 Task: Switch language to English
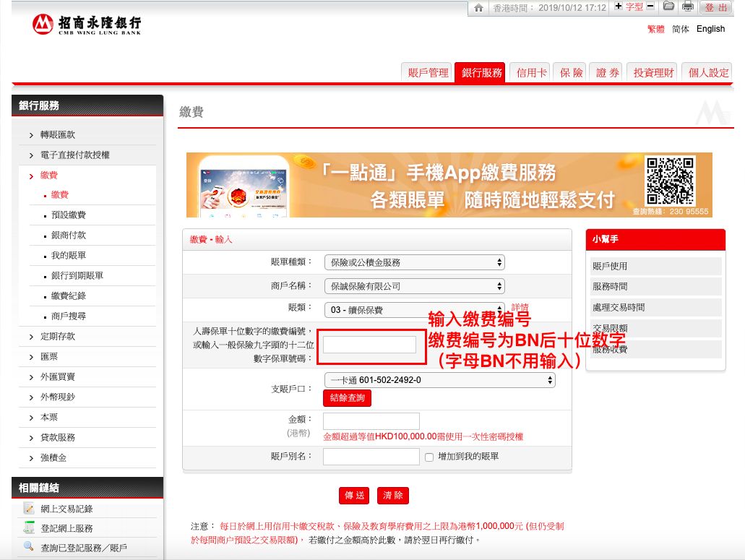(x=710, y=29)
